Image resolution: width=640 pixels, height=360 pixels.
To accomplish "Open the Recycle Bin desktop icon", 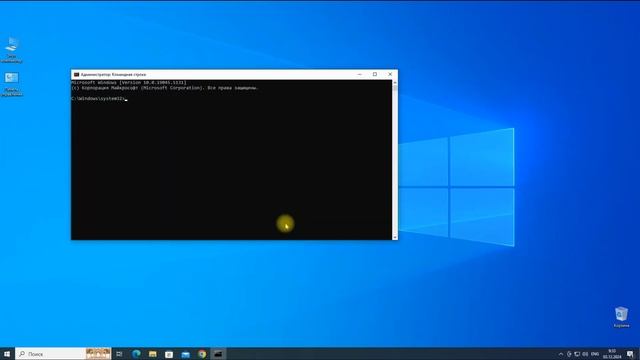I will 621,317.
